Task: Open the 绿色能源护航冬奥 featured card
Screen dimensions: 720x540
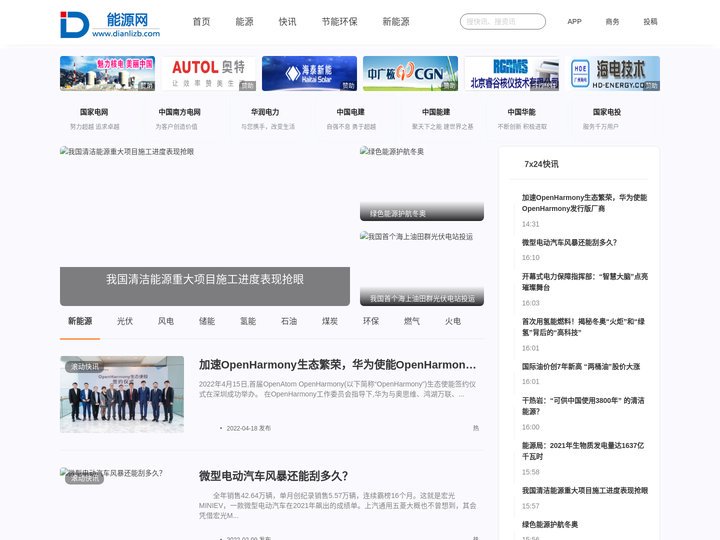Action: 422,184
